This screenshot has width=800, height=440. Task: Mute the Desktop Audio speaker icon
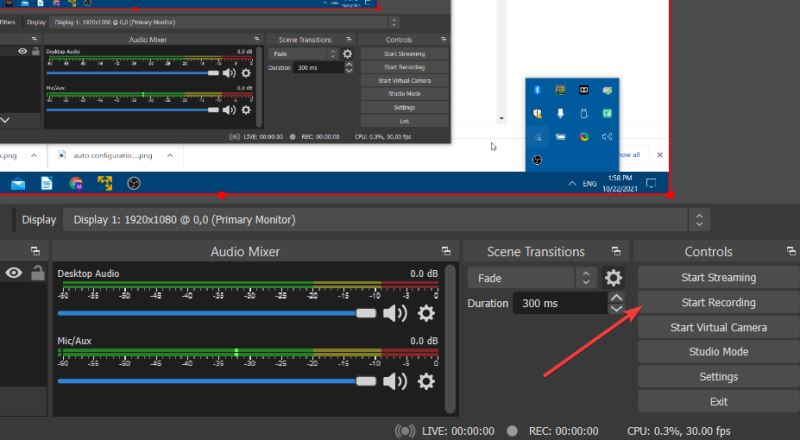395,313
